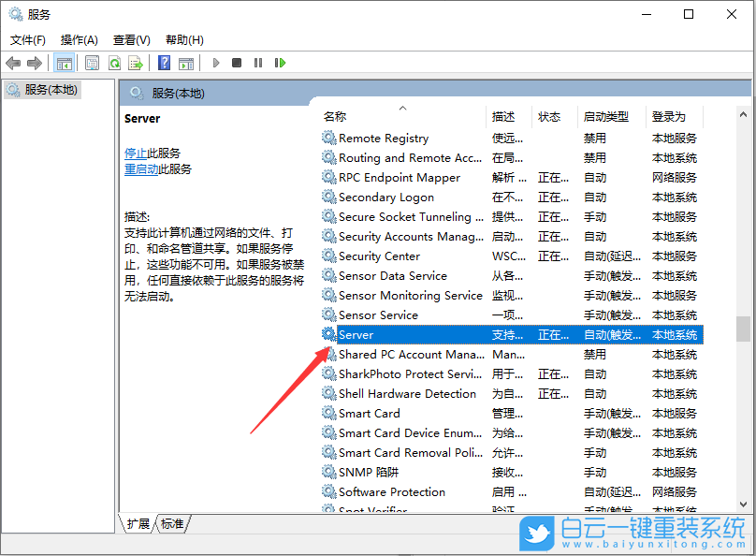Click the forward navigation arrow
The width and height of the screenshot is (756, 556).
point(36,63)
